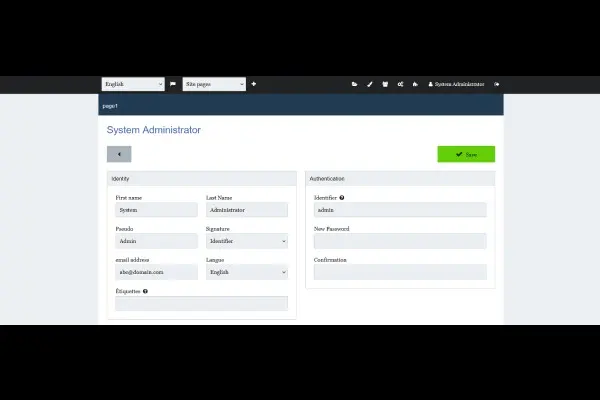Click the back arrow button
This screenshot has height=400, width=600.
point(119,154)
